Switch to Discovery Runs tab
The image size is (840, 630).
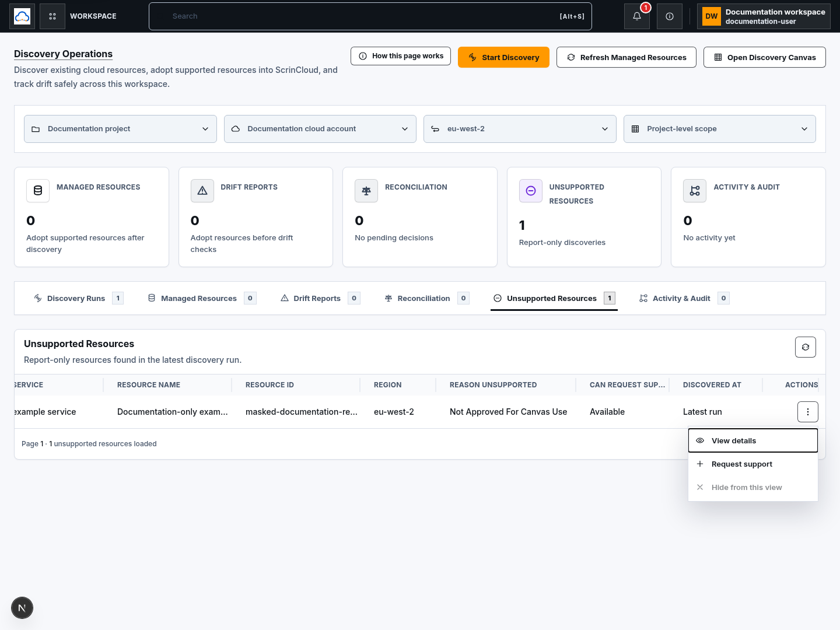pyautogui.click(x=78, y=298)
